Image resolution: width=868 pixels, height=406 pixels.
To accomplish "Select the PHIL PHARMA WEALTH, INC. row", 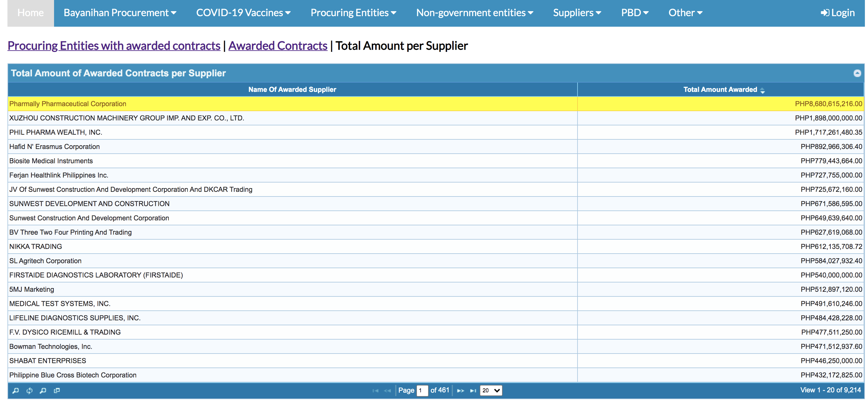I will 436,132.
